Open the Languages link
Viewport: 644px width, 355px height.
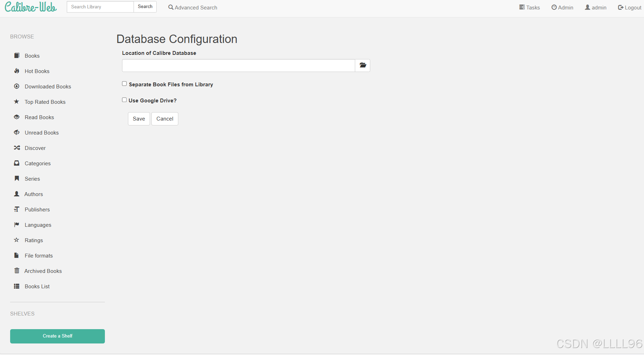tap(38, 225)
